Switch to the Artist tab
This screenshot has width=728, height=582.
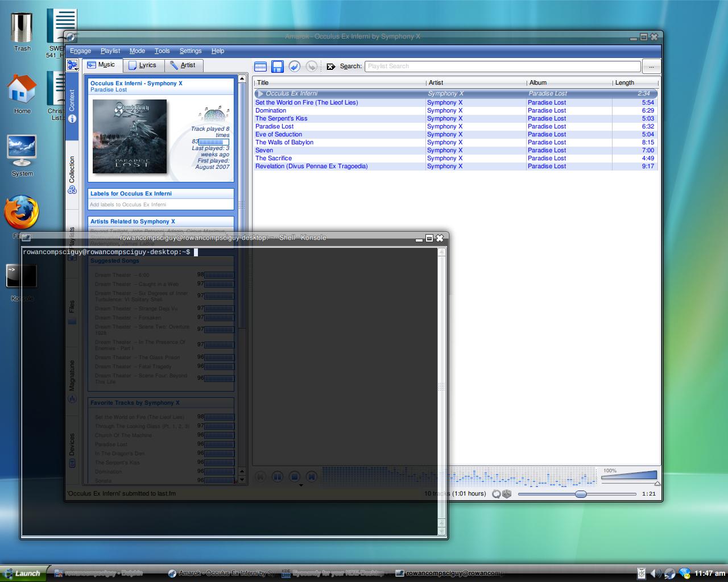pos(183,65)
